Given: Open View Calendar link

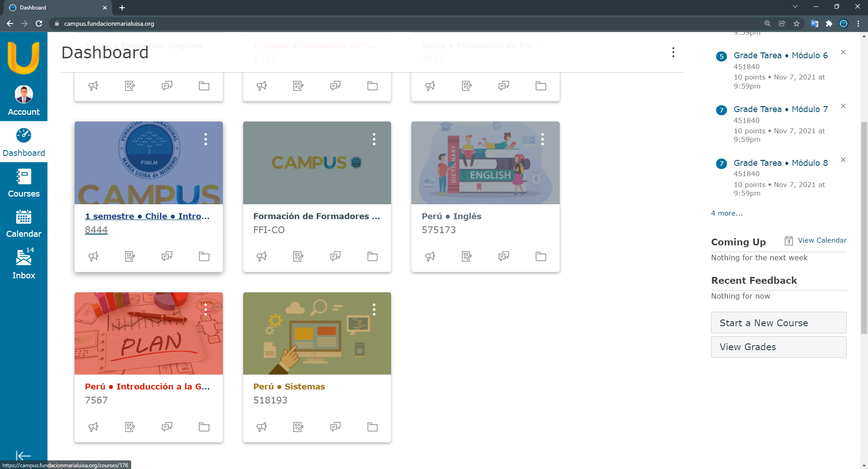Looking at the screenshot, I should click(821, 240).
